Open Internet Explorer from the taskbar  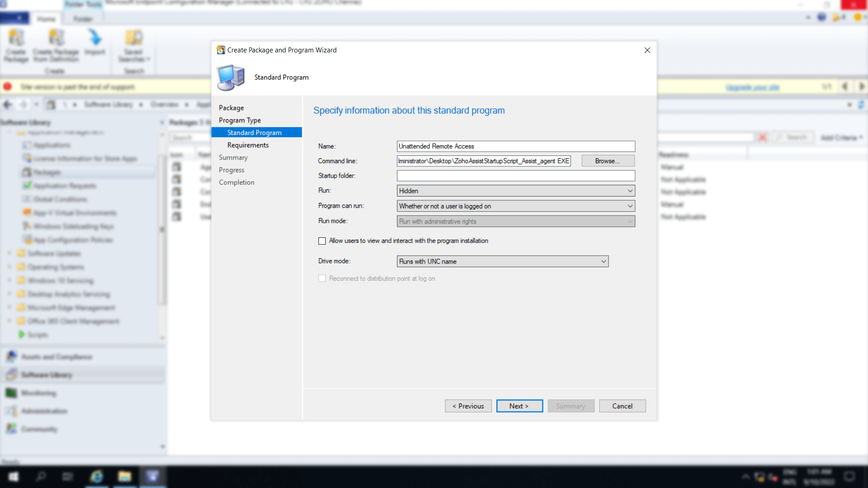pos(96,476)
